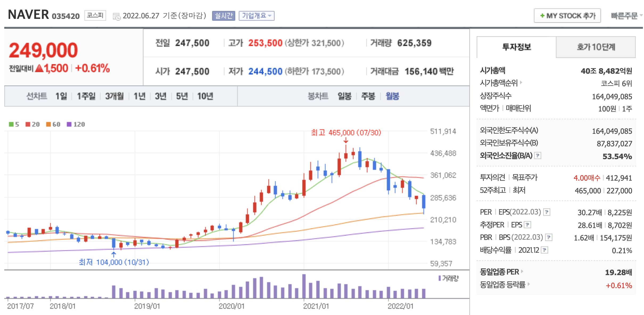
Task: Click the purple 120 moving average swatch
Action: [69, 124]
